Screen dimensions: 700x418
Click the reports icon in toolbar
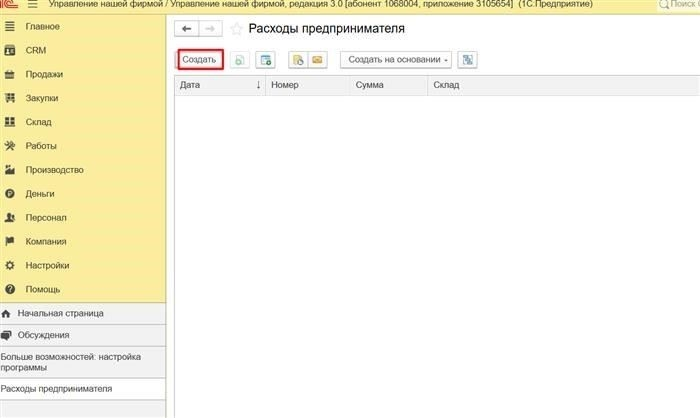point(298,60)
